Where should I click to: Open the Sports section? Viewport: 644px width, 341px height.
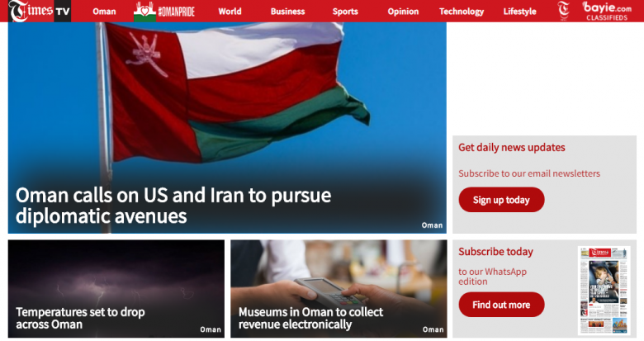pos(345,12)
